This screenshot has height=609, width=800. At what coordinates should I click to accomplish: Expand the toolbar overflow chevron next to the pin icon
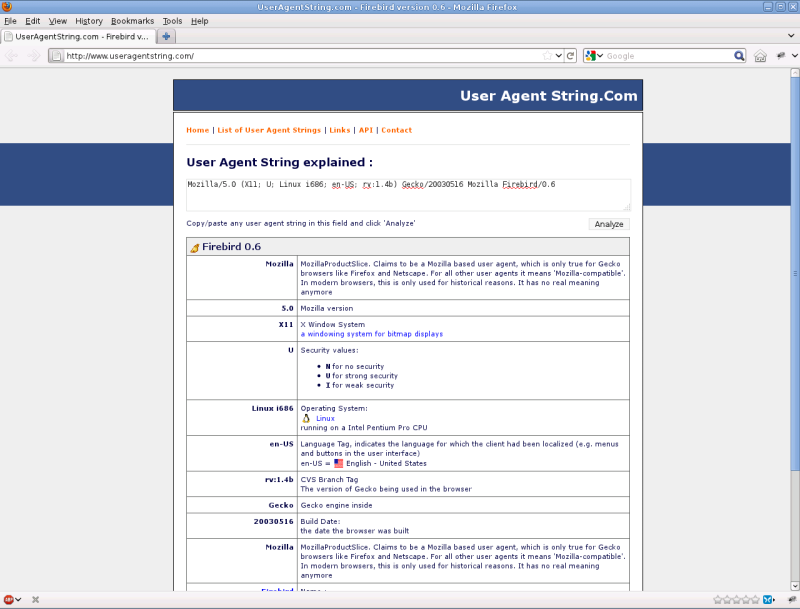click(x=795, y=56)
